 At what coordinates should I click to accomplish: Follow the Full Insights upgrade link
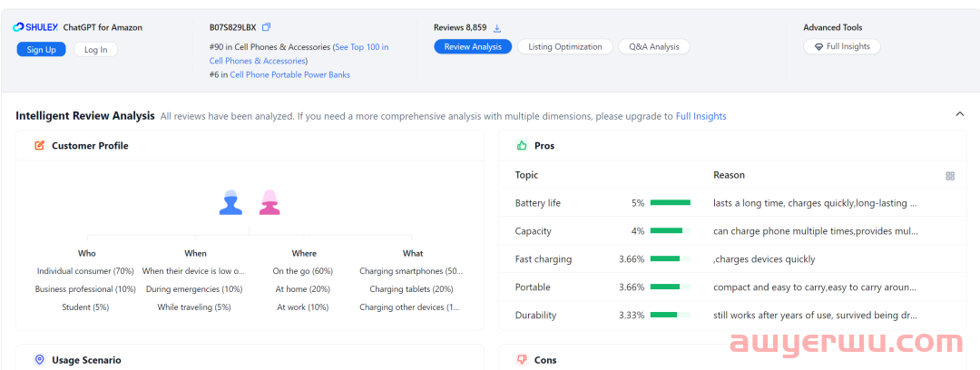click(701, 116)
